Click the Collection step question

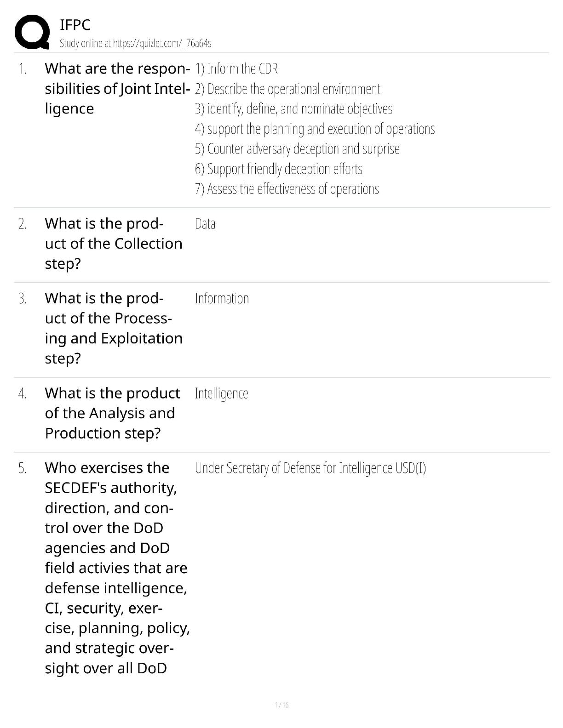point(113,244)
